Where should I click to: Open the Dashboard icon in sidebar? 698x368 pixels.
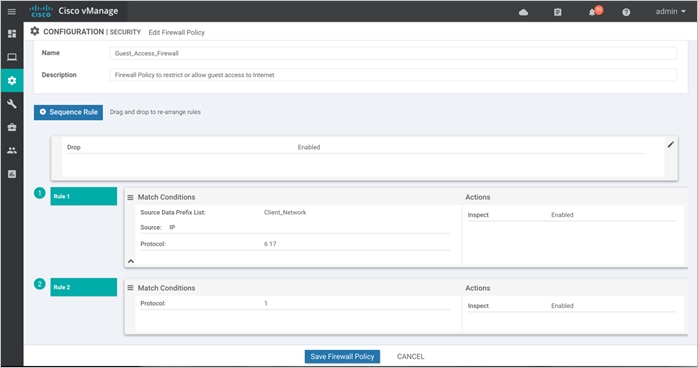[x=12, y=34]
